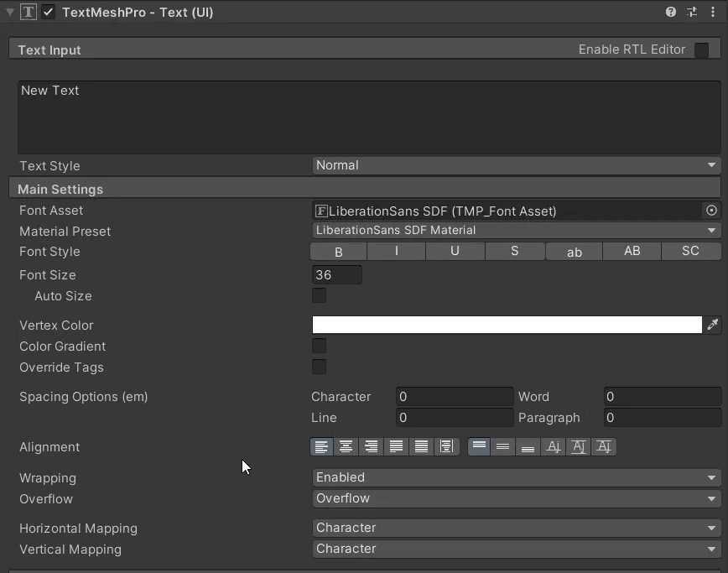The width and height of the screenshot is (728, 573).
Task: Pick vertex color with eyedropper
Action: coord(713,325)
